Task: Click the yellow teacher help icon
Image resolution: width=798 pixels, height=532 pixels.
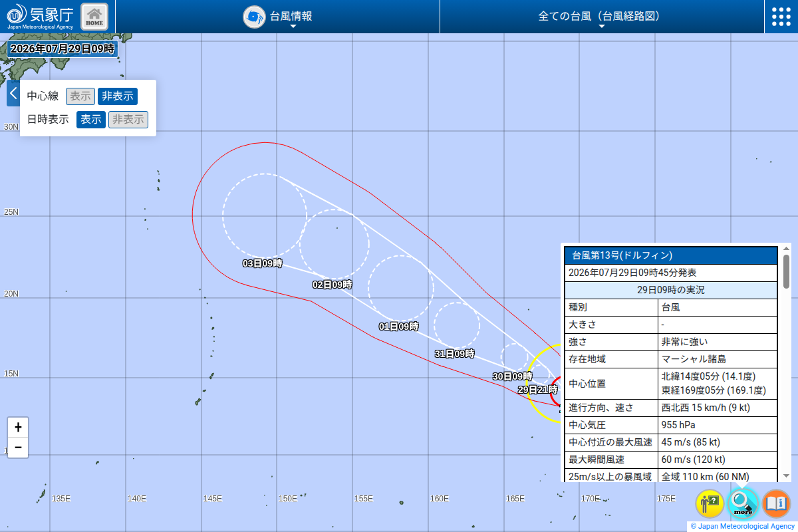Action: pos(710,503)
